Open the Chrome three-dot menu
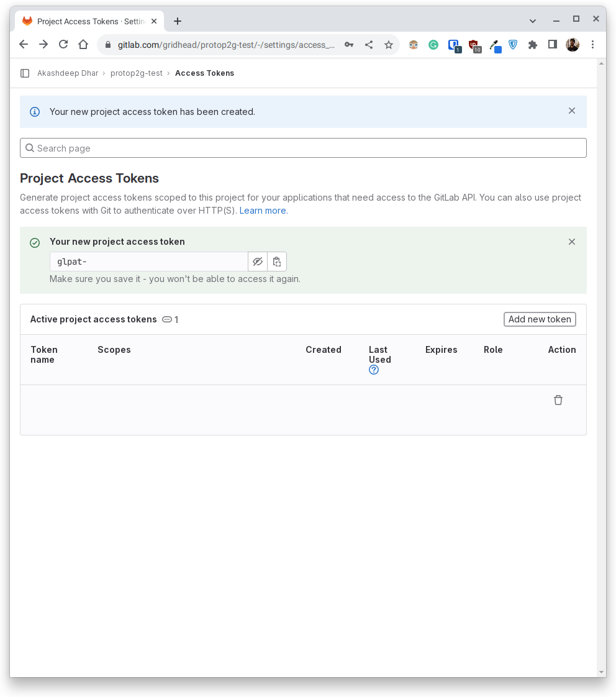616x697 pixels. pyautogui.click(x=592, y=45)
